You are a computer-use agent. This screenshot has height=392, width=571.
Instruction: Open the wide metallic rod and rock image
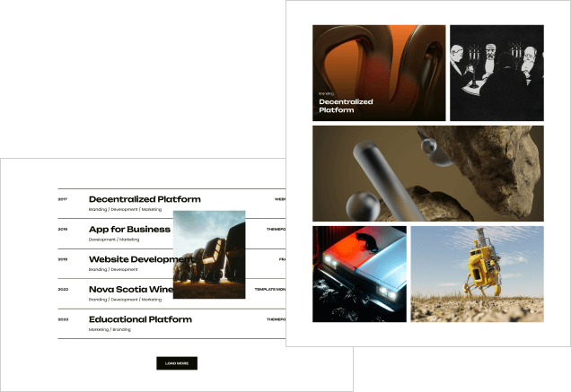click(427, 173)
